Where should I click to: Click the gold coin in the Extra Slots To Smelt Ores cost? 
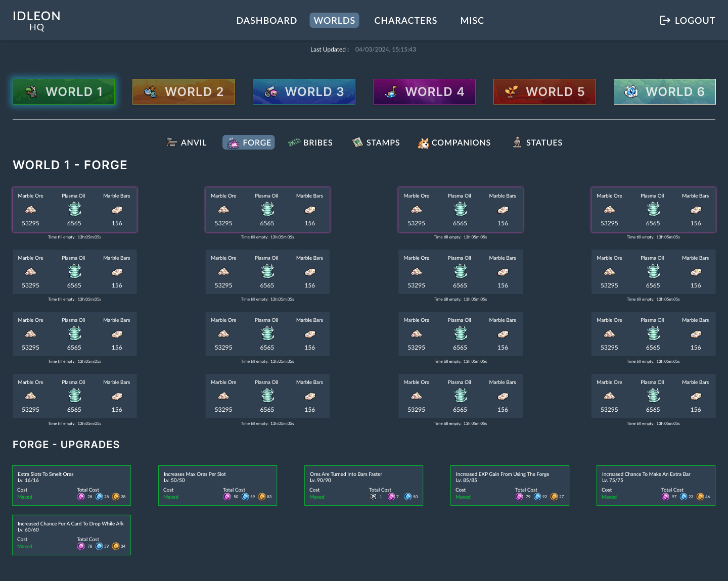(116, 497)
